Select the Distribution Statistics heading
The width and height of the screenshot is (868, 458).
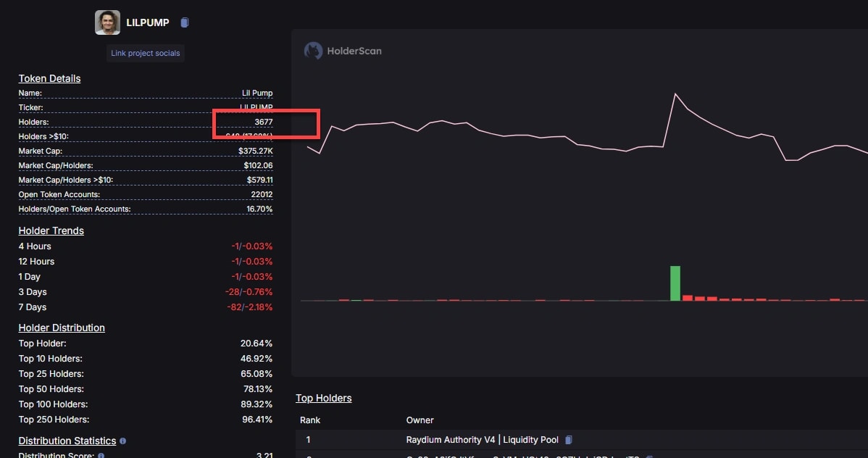(67, 441)
